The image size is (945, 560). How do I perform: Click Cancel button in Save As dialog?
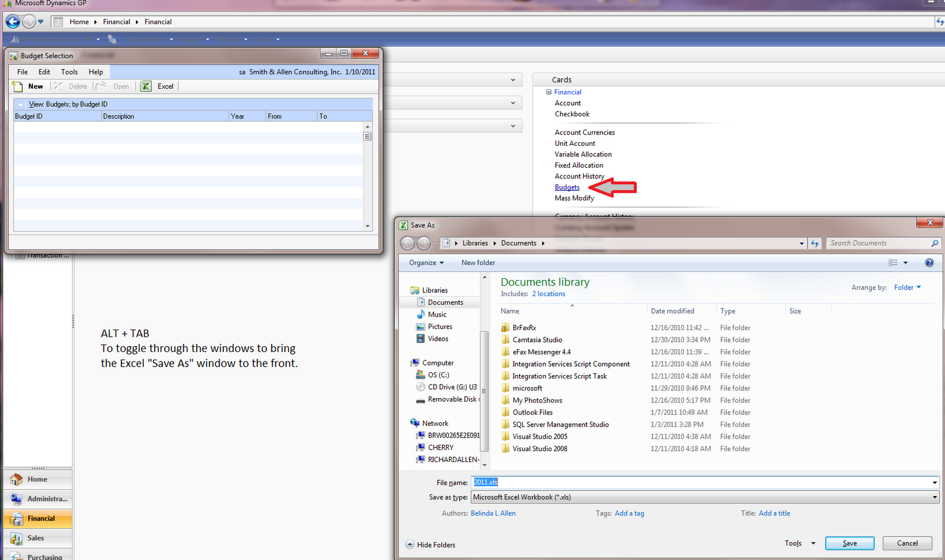click(907, 543)
